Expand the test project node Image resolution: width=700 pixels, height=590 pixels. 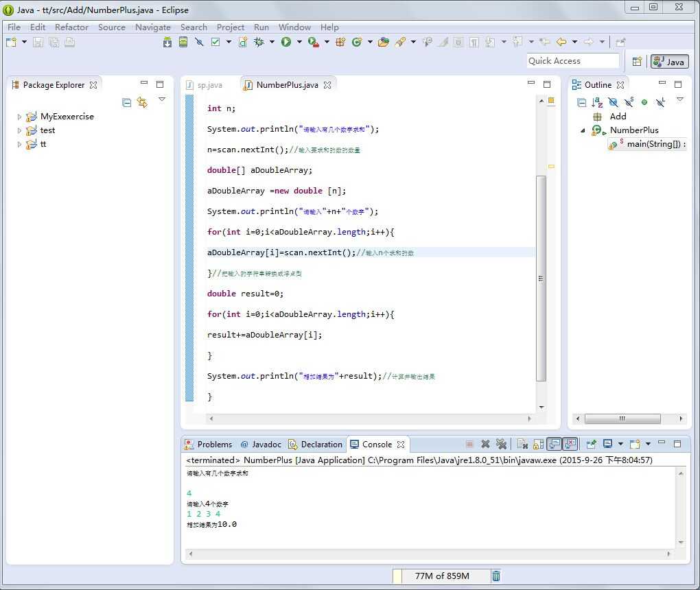click(19, 131)
